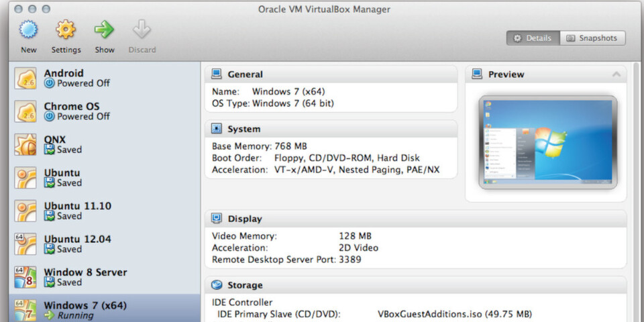Open the Storage section header
The width and height of the screenshot is (644, 322).
pos(416,285)
